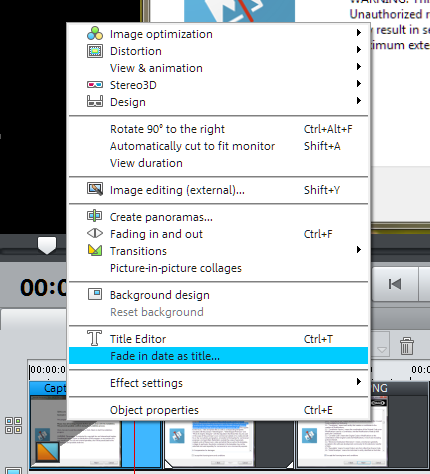
Task: Click the playback position slider marker
Action: coord(47,246)
